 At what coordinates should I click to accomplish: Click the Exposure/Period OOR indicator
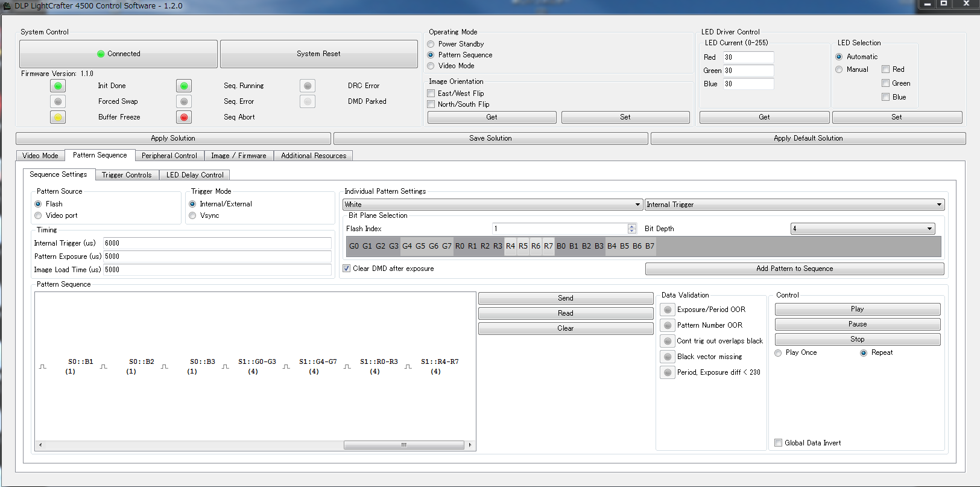point(668,310)
